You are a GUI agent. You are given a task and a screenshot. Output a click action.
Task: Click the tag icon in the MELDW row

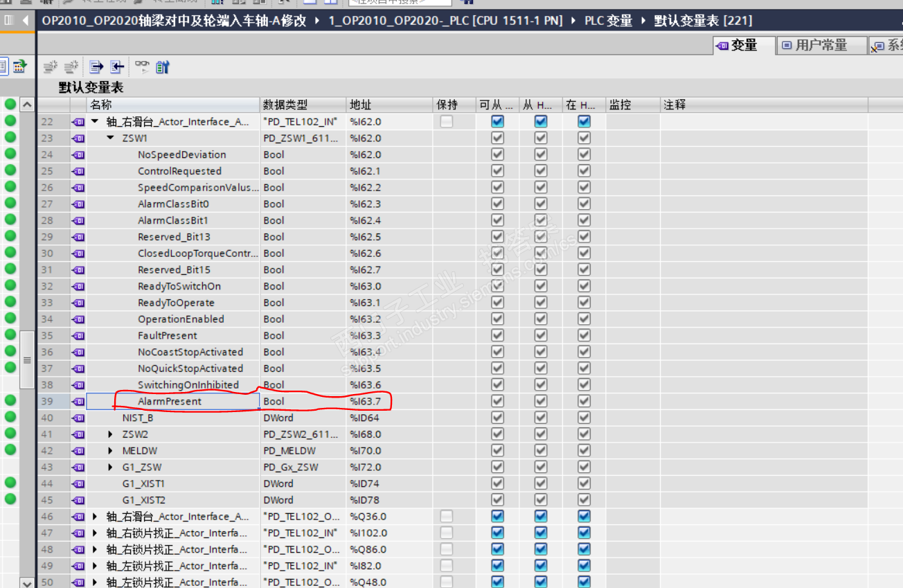[78, 451]
